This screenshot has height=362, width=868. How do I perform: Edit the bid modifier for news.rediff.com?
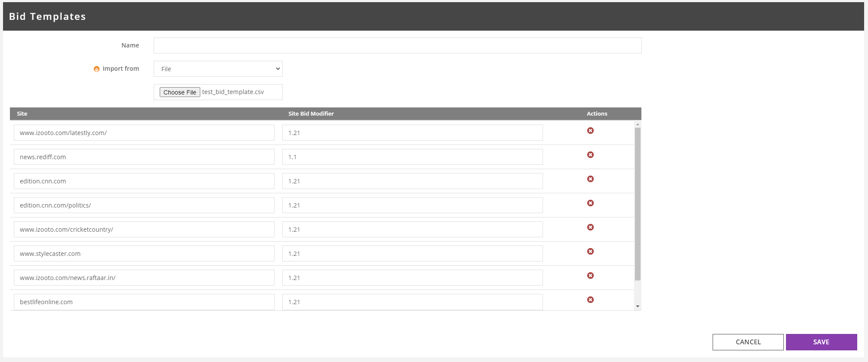click(412, 157)
